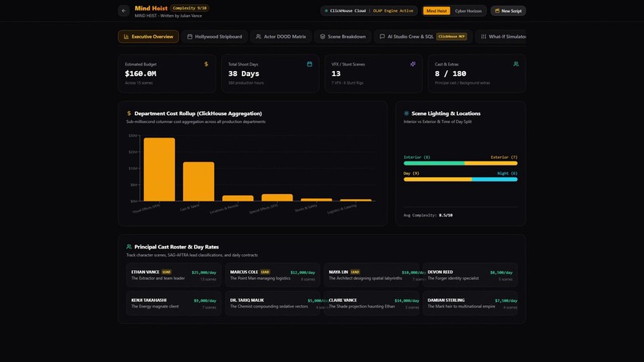Click the sun icon beside Scene Lighting & Locations
Image resolution: width=644 pixels, height=362 pixels.
tap(406, 113)
